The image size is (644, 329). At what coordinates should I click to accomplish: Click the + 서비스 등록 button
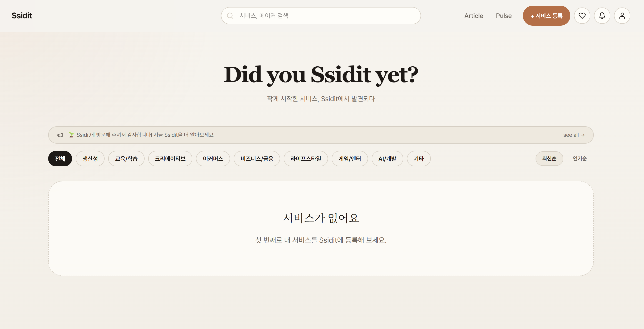coord(546,16)
